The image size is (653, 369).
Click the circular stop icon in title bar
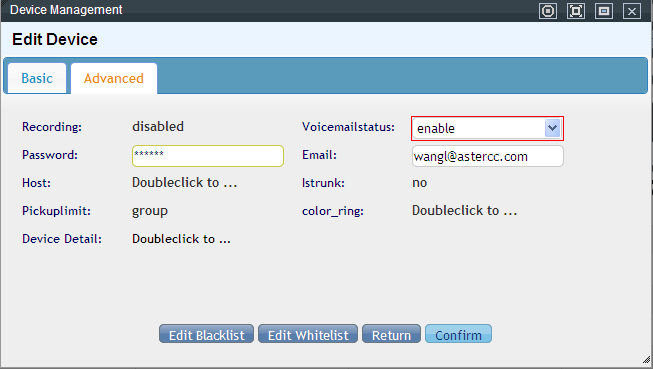(x=548, y=11)
